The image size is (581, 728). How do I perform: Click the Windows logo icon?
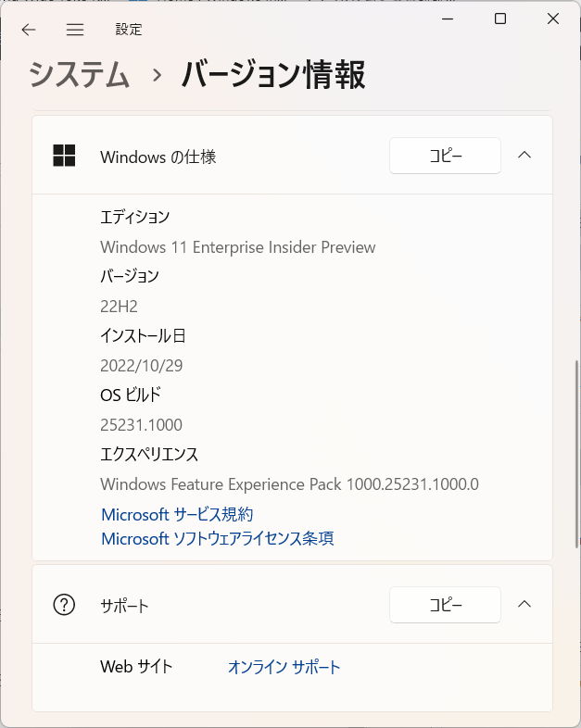64,155
